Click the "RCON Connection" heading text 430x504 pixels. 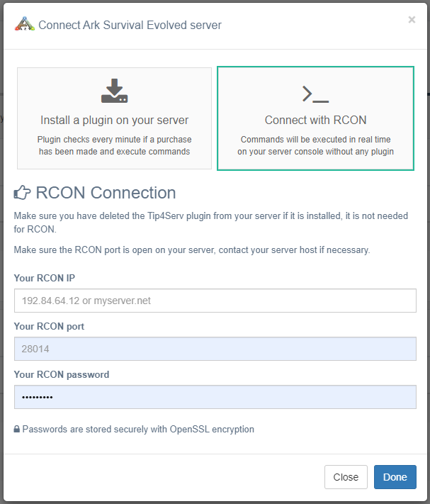[x=106, y=193]
